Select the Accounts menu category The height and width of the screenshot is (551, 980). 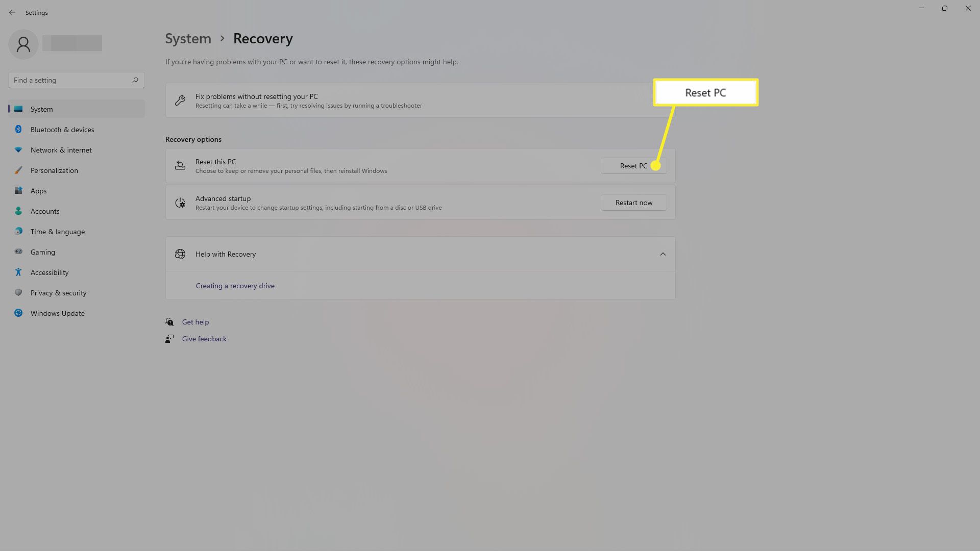[x=45, y=211]
